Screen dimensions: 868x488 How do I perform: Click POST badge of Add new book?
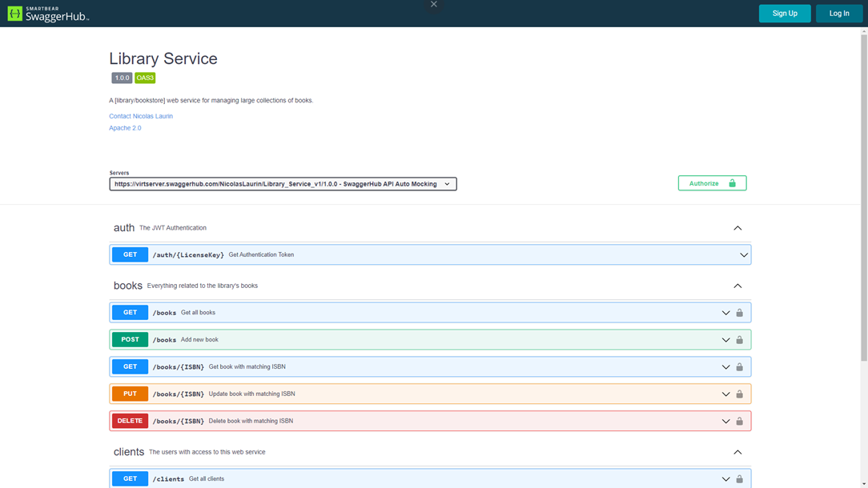(x=130, y=340)
